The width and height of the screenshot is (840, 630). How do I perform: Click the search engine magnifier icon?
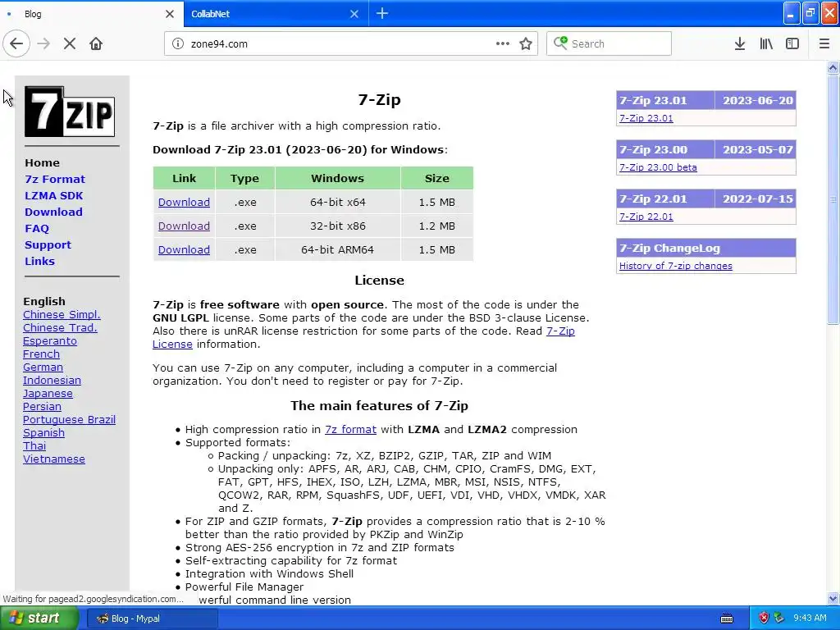coord(560,43)
